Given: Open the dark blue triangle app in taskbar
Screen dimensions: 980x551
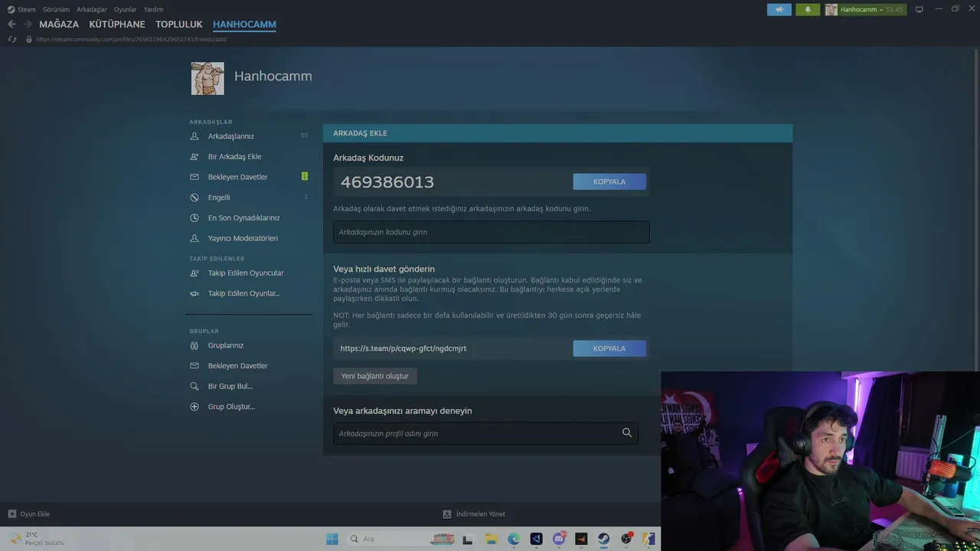Looking at the screenshot, I should tap(536, 539).
